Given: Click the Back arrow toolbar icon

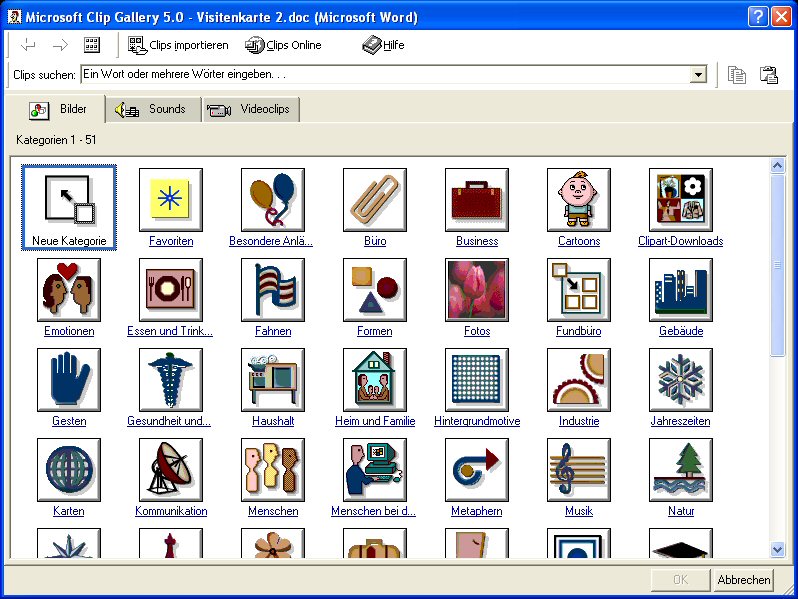Looking at the screenshot, I should click(28, 45).
